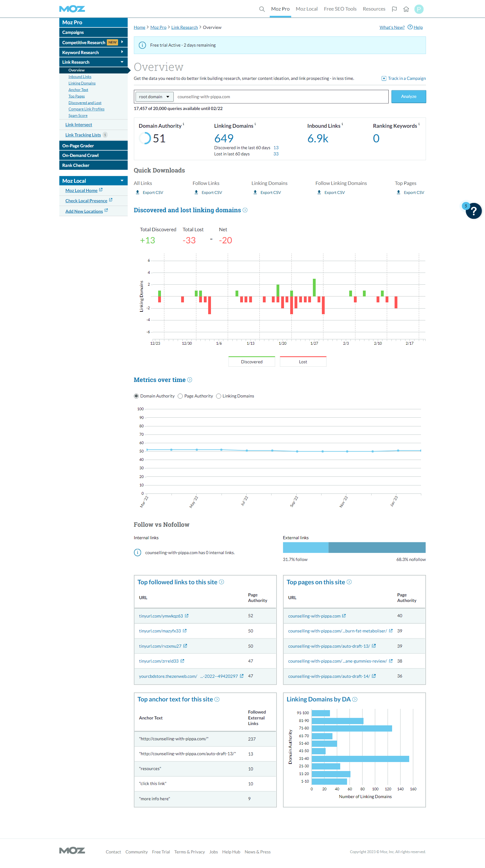485x868 pixels.
Task: Open the root domain scope dropdown
Action: coord(154,97)
